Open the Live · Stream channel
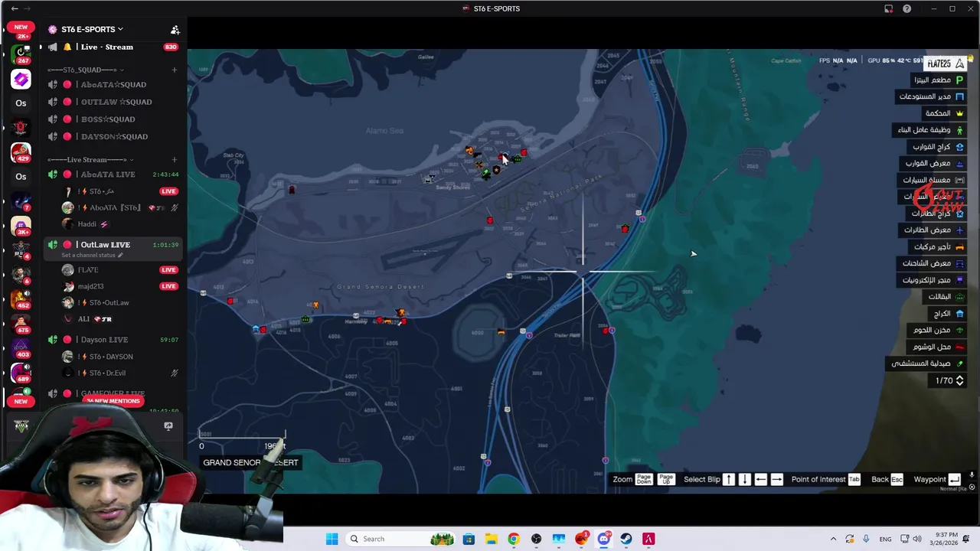Screen dimensions: 980x551 [107, 47]
